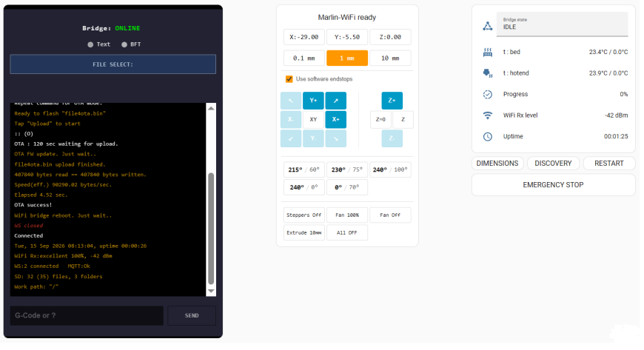
Task: Click the Y position readout Y:-5.50
Action: pos(347,37)
